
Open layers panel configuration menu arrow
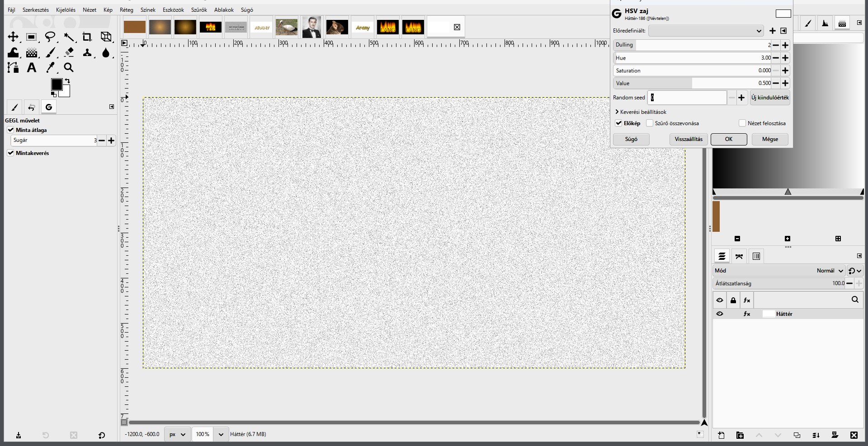[x=859, y=256]
